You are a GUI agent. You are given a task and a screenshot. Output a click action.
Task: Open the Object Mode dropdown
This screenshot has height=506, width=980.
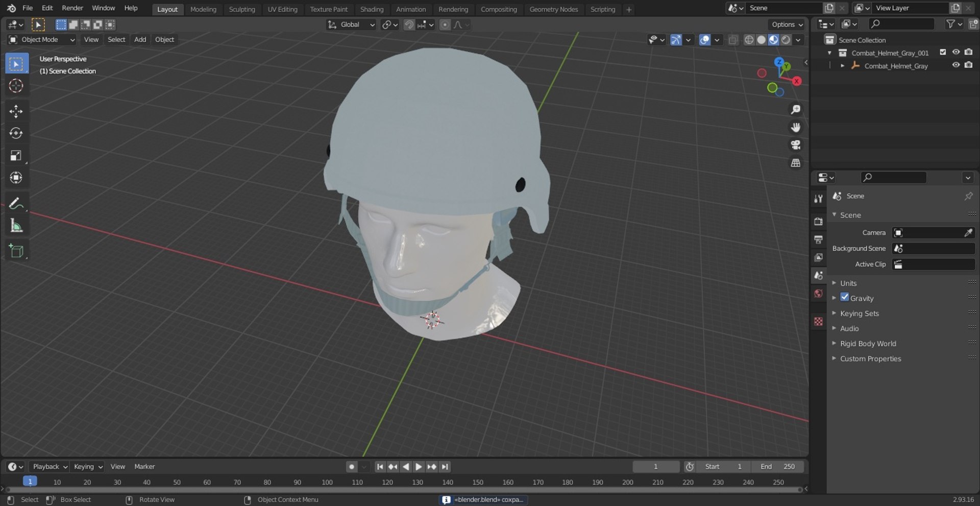pos(42,40)
